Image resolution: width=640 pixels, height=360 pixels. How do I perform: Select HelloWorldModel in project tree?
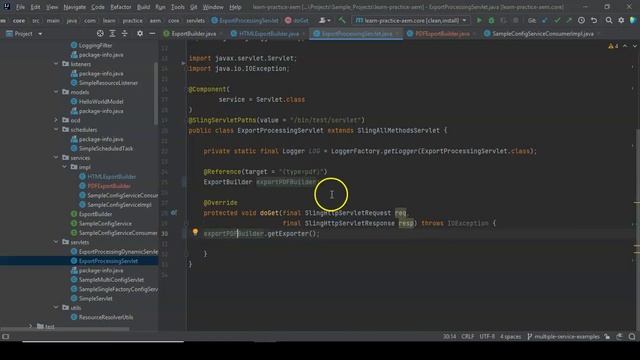coord(101,101)
